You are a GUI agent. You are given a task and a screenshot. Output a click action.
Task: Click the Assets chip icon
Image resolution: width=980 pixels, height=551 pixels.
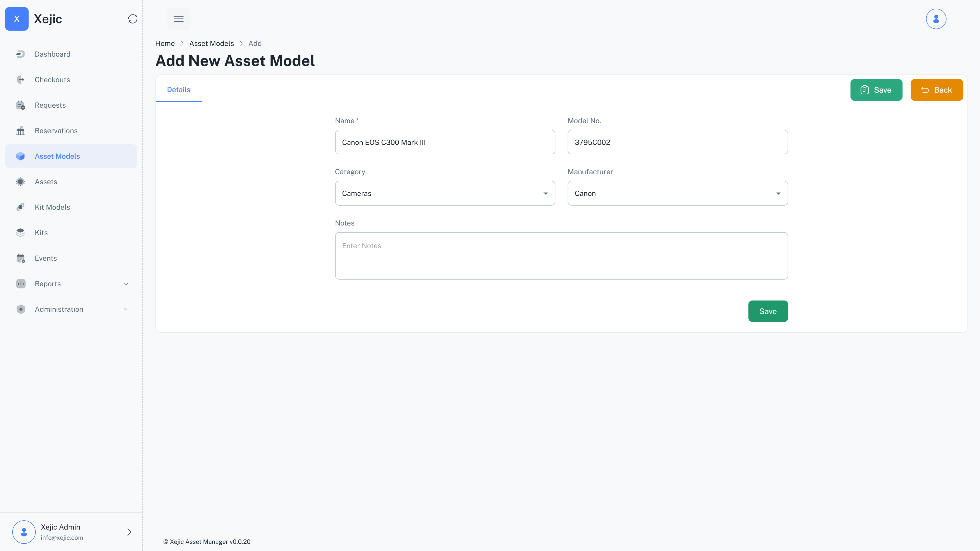[20, 181]
